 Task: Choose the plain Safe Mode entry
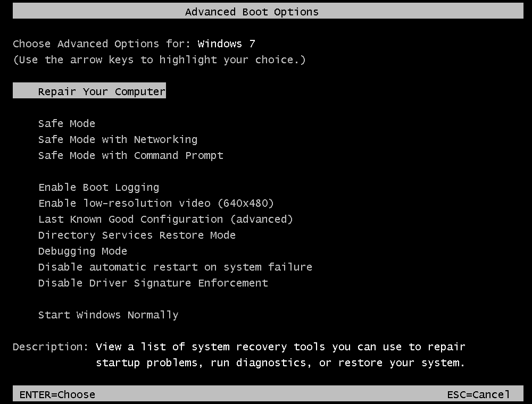pos(66,123)
